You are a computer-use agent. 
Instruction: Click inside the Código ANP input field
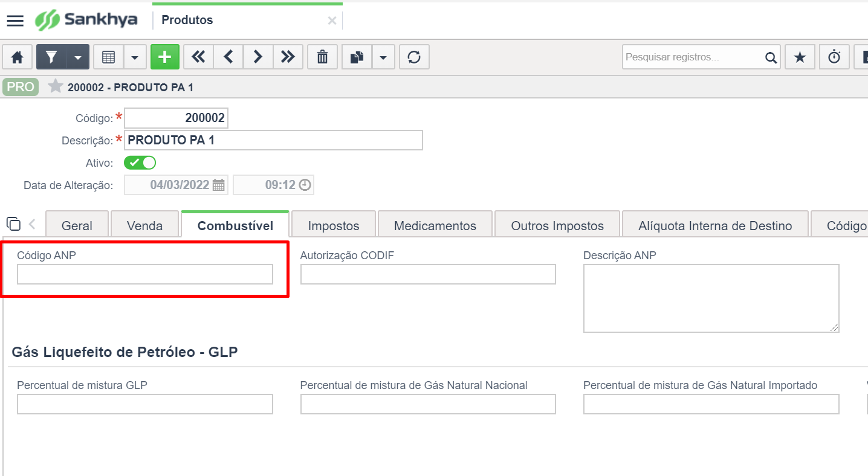click(144, 274)
